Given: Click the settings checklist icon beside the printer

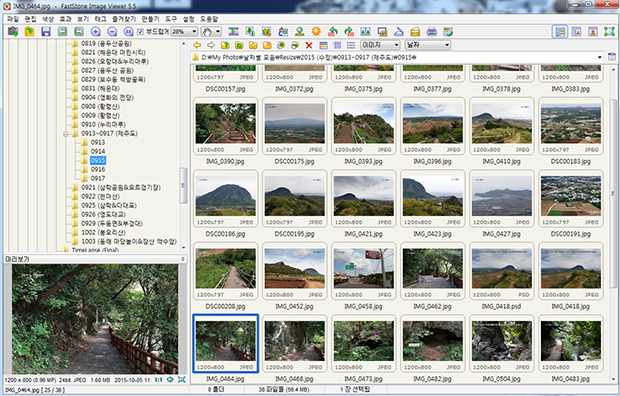Looking at the screenshot, I should pyautogui.click(x=448, y=32).
